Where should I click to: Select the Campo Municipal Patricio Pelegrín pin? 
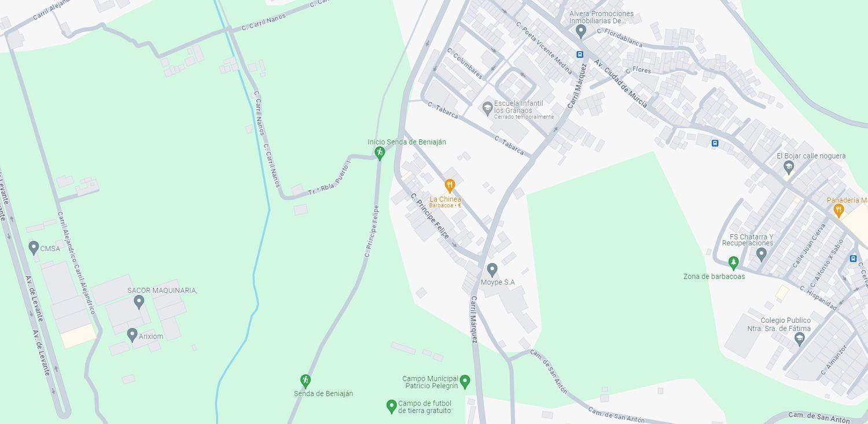[x=465, y=382]
